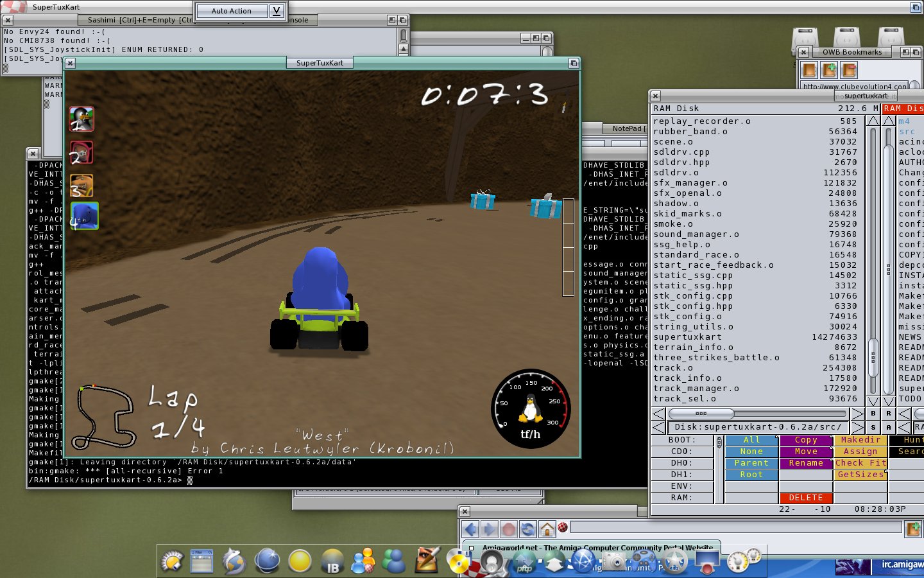Click the add-bookmark icon right of URL field
Screen dimensions: 924x578
pos(913,529)
